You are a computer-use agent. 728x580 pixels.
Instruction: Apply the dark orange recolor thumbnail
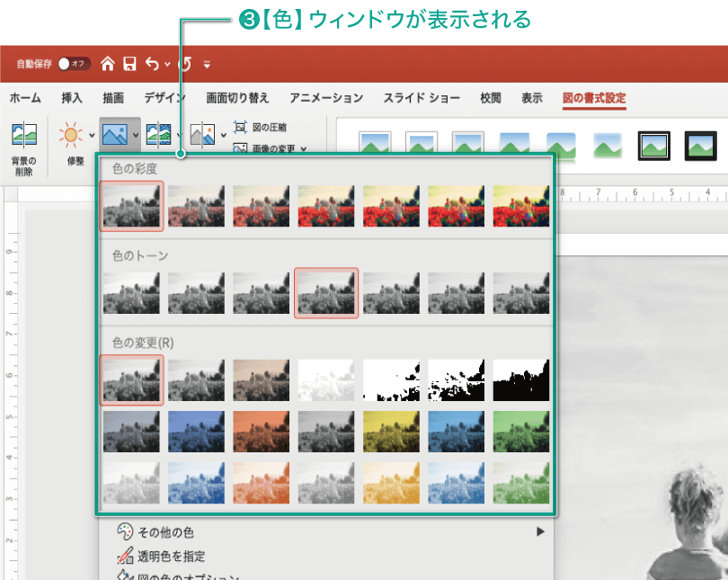click(x=262, y=432)
